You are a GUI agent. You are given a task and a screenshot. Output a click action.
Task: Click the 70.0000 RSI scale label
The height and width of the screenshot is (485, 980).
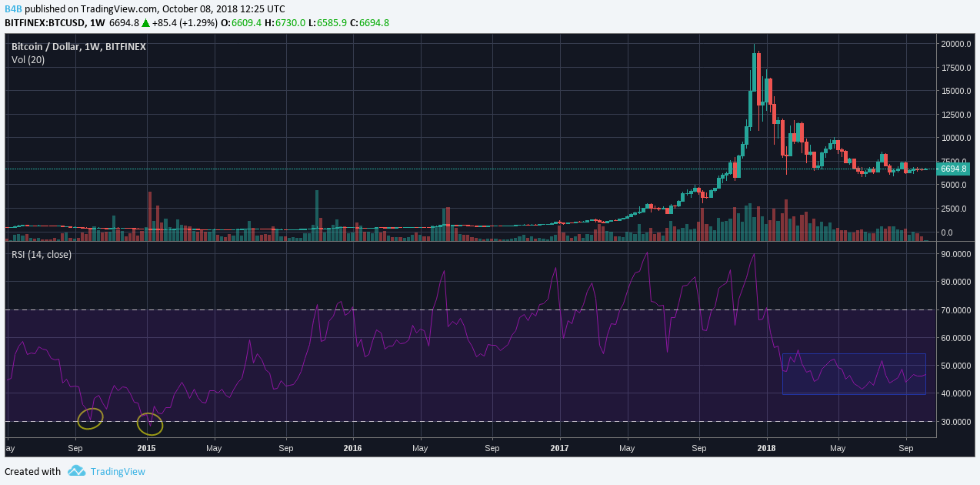click(x=957, y=310)
